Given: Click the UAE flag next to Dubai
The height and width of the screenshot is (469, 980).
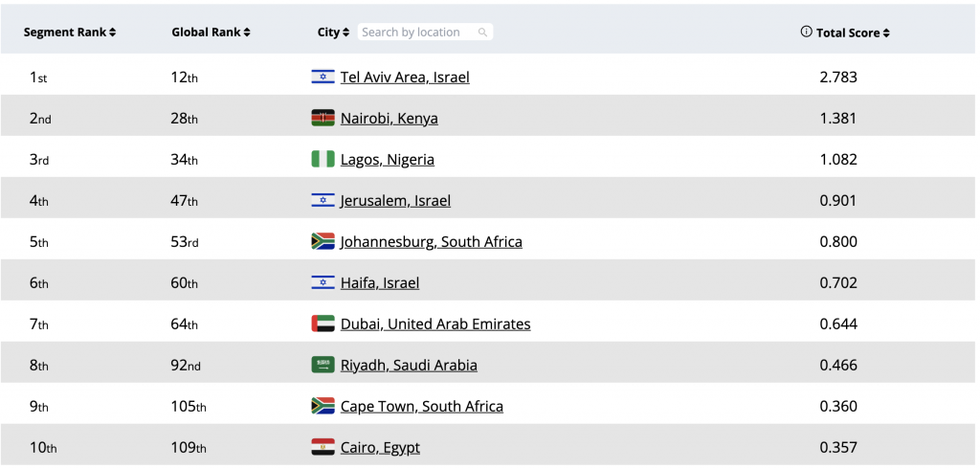Looking at the screenshot, I should point(323,324).
